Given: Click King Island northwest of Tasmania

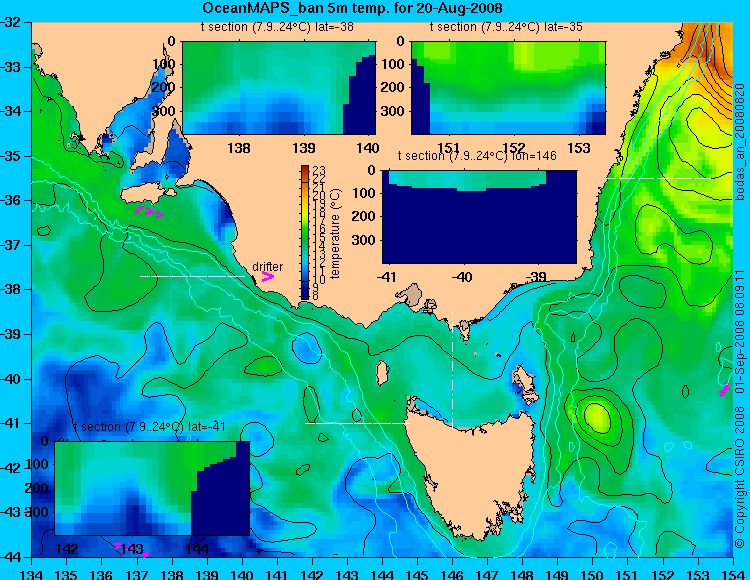Looking at the screenshot, I should pyautogui.click(x=382, y=373).
